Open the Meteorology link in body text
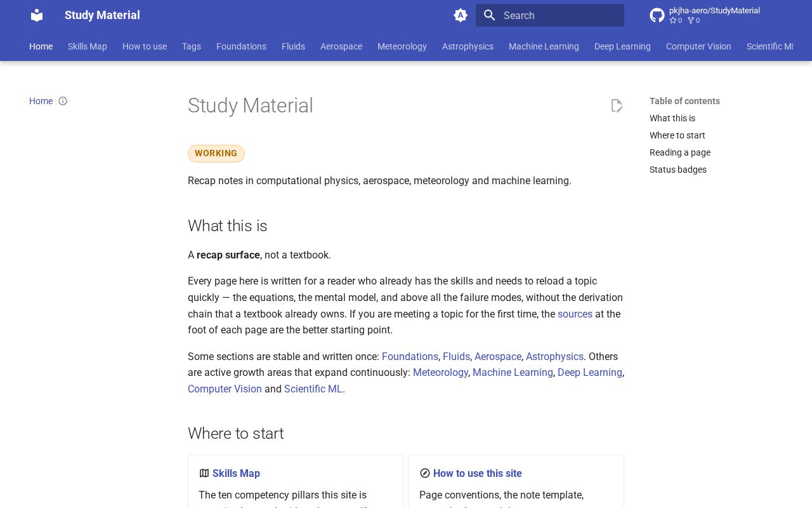The height and width of the screenshot is (508, 812). click(440, 372)
